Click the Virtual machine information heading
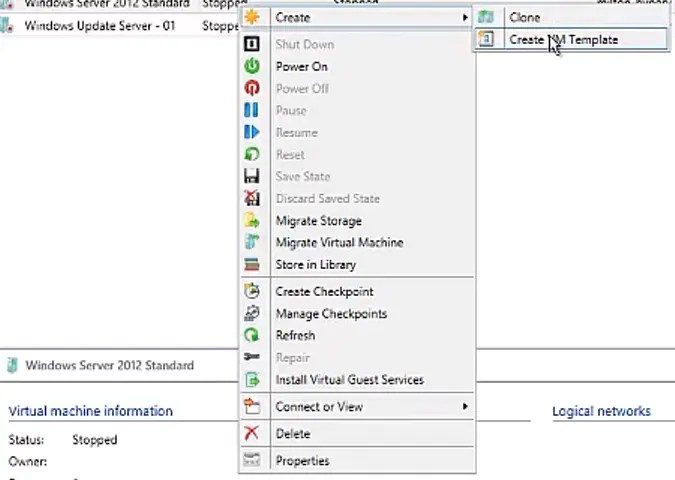The height and width of the screenshot is (480, 675). 90,411
